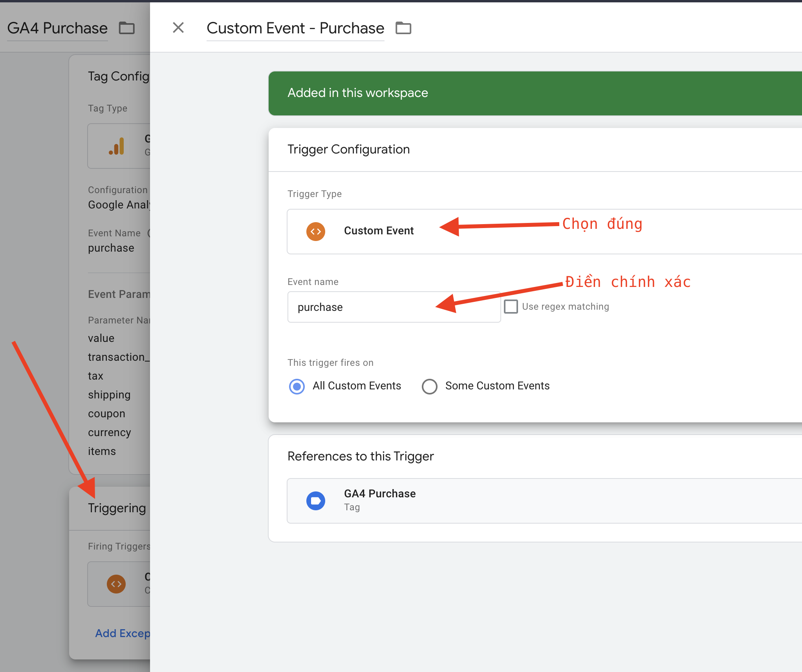Open the Triggering section

(x=117, y=508)
